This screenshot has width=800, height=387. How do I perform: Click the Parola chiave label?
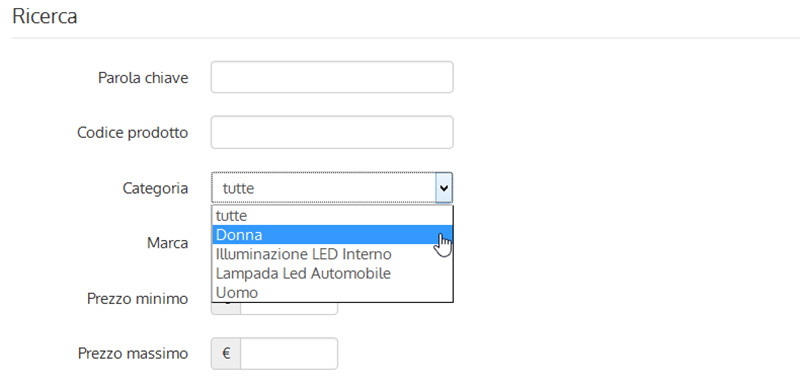[143, 78]
